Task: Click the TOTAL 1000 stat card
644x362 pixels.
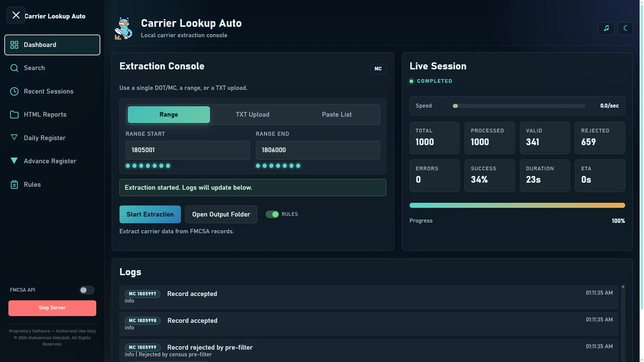Action: (434, 138)
